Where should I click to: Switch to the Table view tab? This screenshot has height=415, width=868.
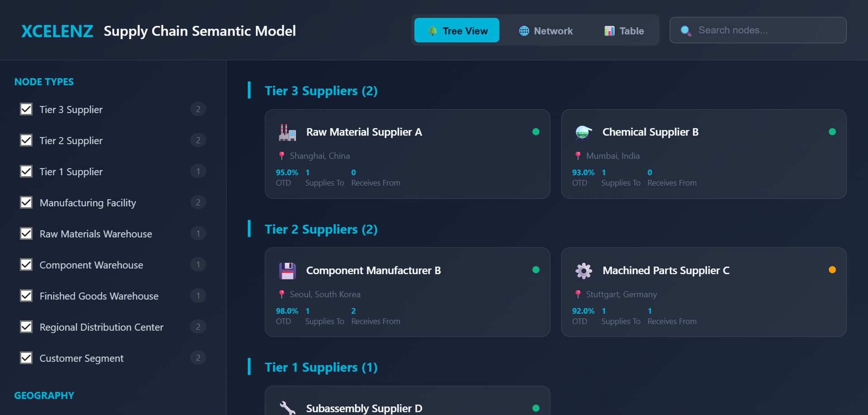coord(624,31)
